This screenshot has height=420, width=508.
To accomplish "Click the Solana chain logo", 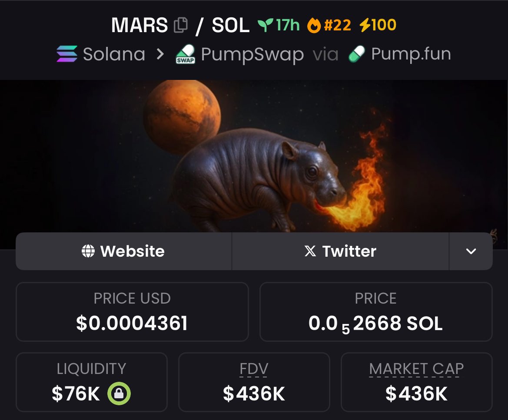I will coord(67,54).
